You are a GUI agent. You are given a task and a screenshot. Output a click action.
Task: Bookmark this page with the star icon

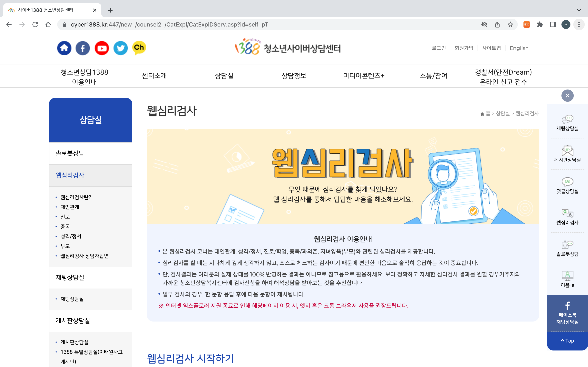[510, 24]
